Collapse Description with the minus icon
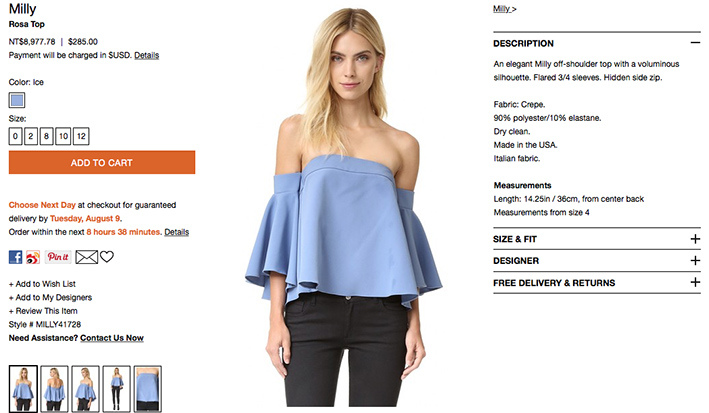709x413 pixels. click(x=695, y=43)
